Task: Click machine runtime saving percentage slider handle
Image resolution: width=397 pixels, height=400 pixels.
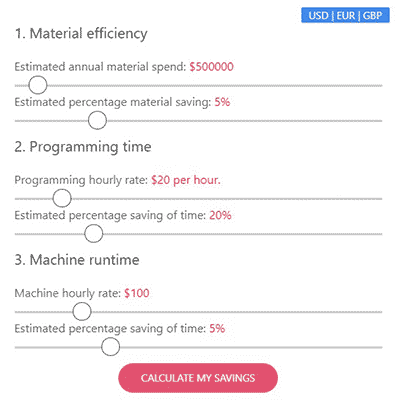Action: click(x=110, y=347)
